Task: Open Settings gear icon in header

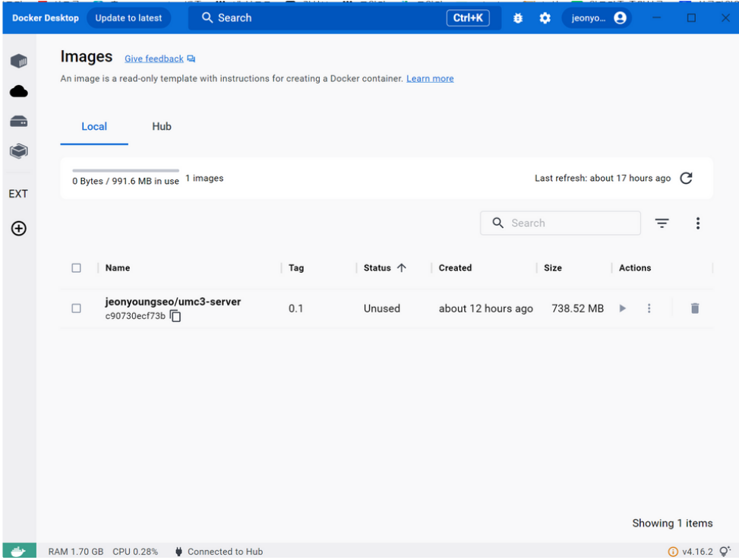Action: tap(545, 18)
